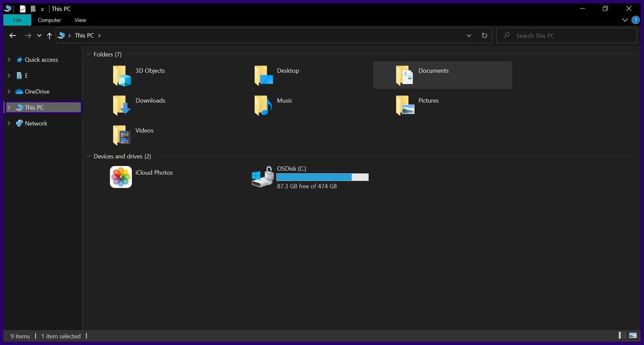Click the Up navigation button
The image size is (644, 345).
[50, 35]
